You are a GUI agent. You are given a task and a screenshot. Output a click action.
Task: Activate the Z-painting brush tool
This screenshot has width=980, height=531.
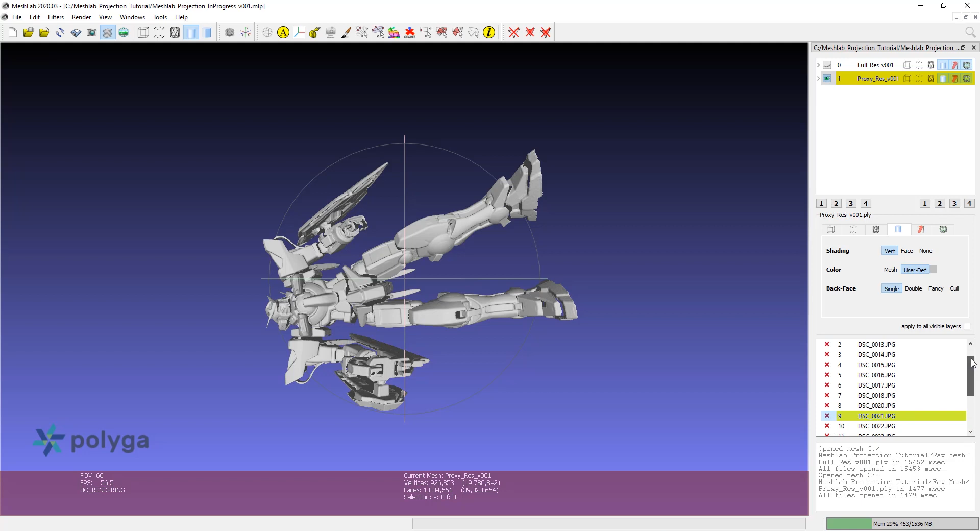[x=347, y=33]
